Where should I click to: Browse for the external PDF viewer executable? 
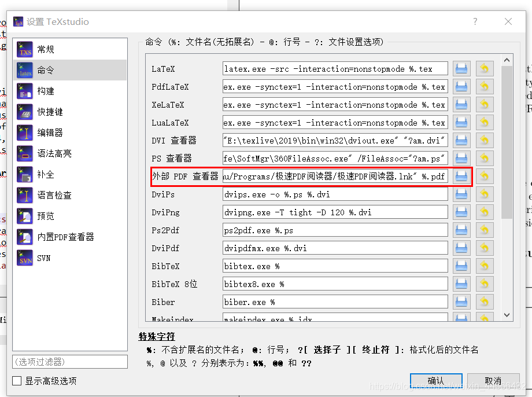coord(461,176)
